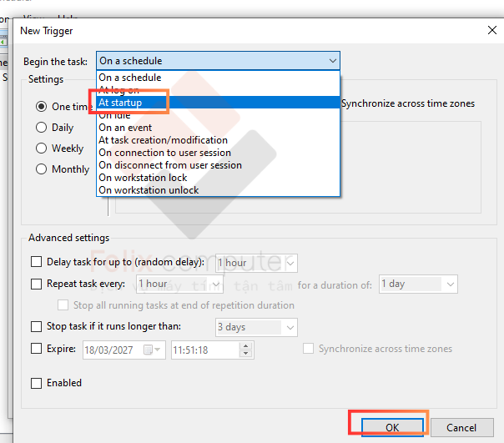This screenshot has width=504, height=443.
Task: Collapse the Begin the task dropdown arrow
Action: [x=333, y=61]
